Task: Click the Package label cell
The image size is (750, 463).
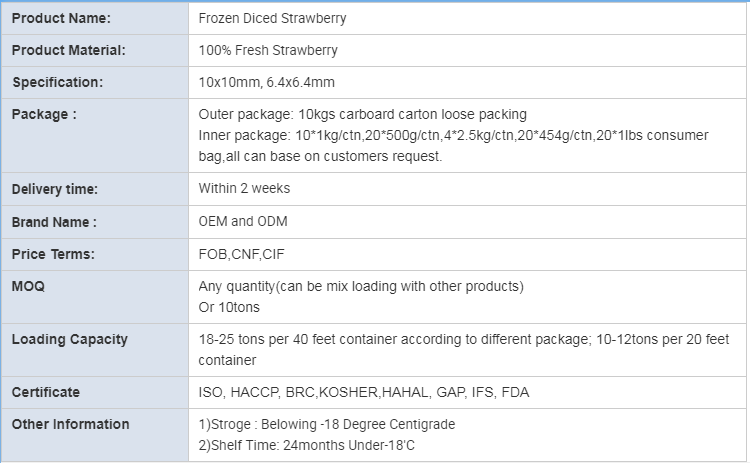Action: coord(95,135)
